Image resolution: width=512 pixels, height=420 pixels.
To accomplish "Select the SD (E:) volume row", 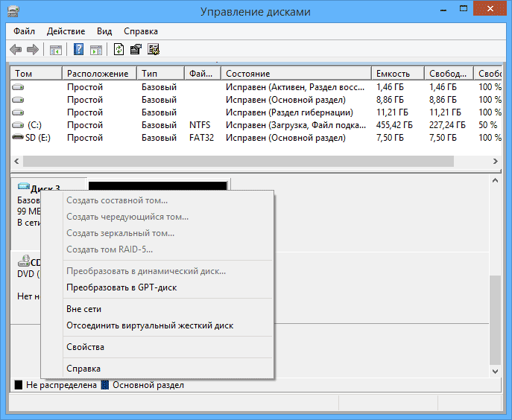I will [256, 138].
